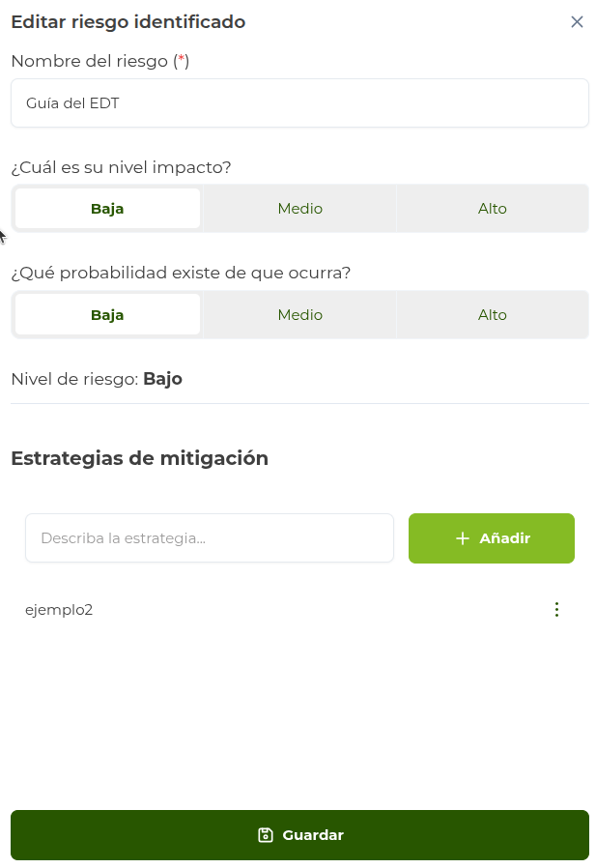Close the Editar riesgo identificado dialog

click(577, 21)
